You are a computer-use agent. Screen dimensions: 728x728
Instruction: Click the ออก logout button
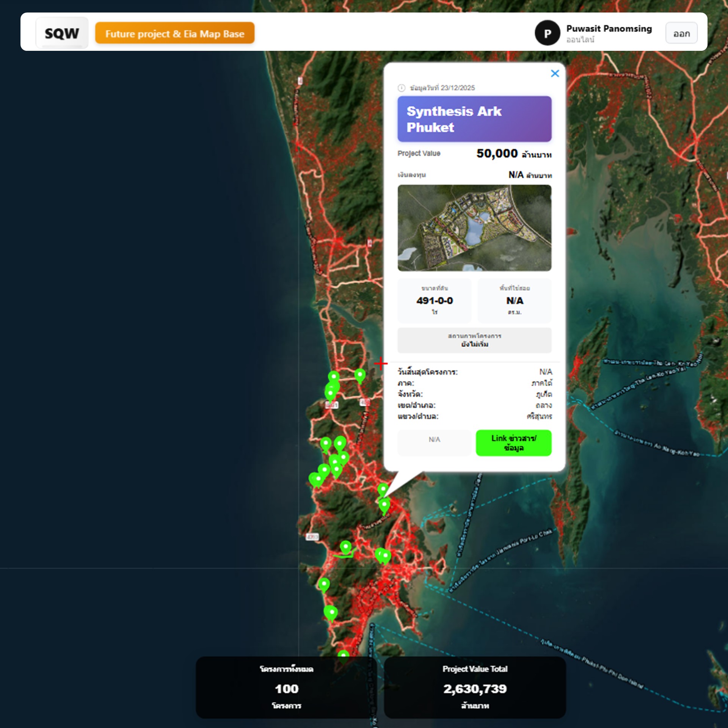681,33
